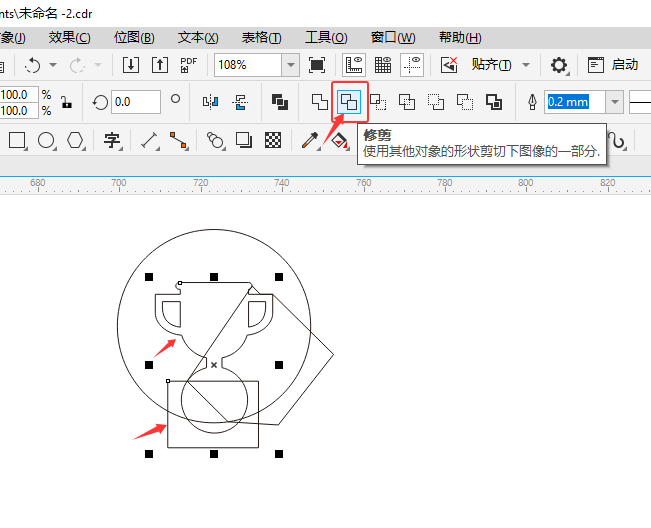Open the 工具(O) menu
Viewport: 651px width, 528px height.
tap(326, 38)
